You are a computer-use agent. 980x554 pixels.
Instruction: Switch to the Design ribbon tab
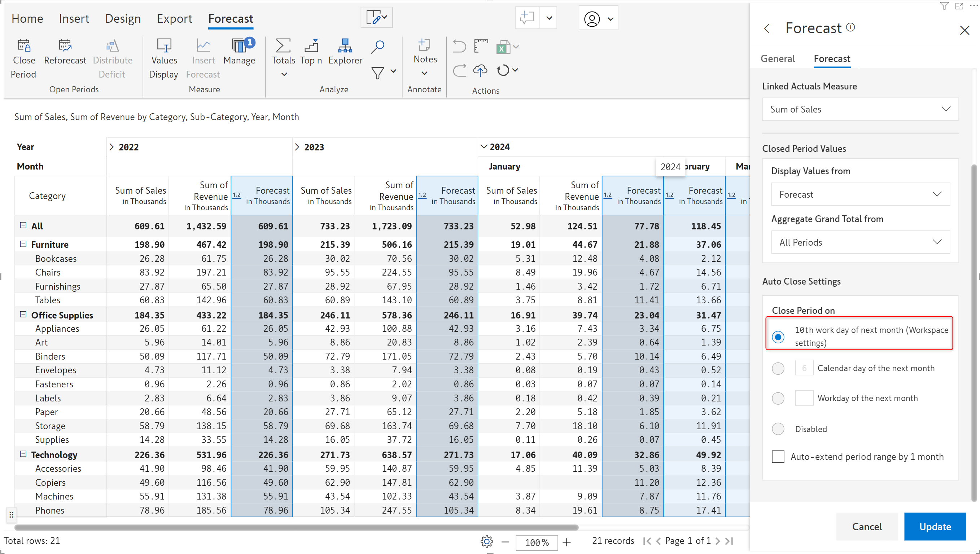[x=123, y=19]
